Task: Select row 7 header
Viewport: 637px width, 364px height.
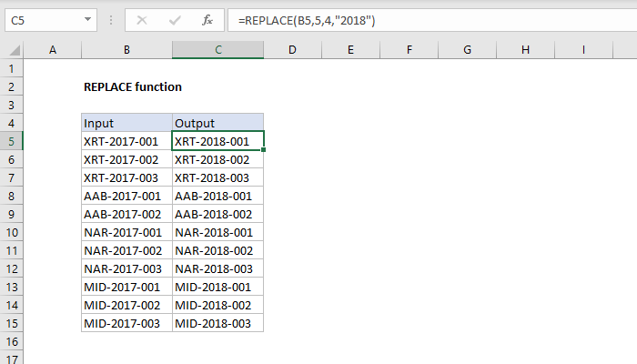Action: (x=11, y=178)
